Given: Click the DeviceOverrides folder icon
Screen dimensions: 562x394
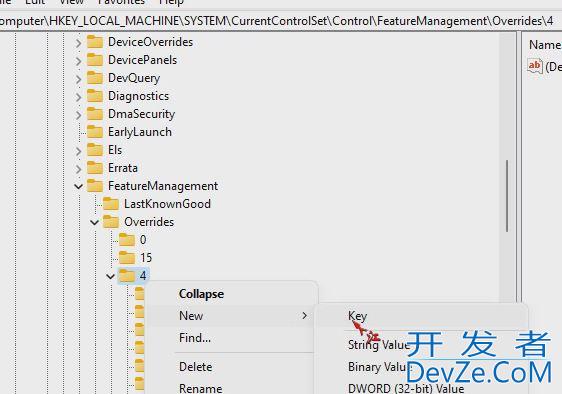Looking at the screenshot, I should point(95,42).
